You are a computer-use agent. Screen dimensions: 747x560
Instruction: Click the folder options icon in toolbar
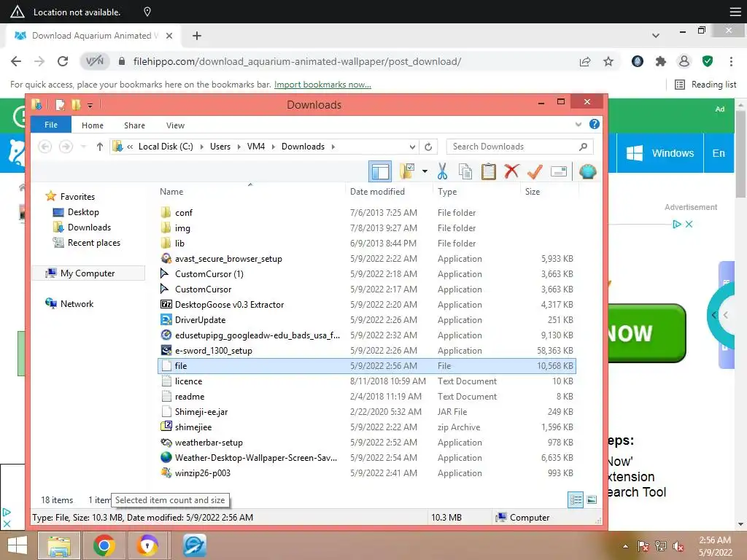(x=407, y=171)
